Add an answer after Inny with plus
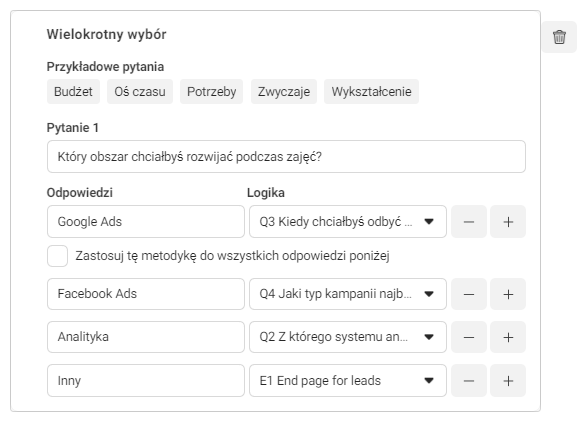This screenshot has width=584, height=422. point(508,381)
